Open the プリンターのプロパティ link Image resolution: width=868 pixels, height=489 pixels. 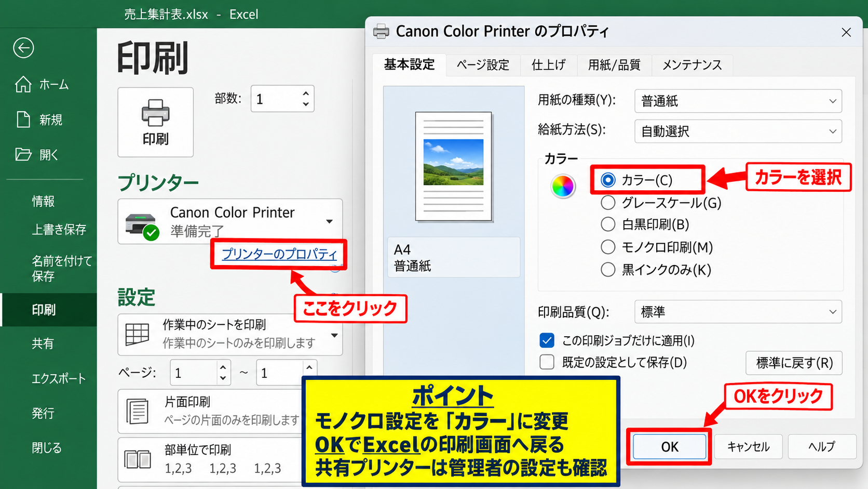279,254
